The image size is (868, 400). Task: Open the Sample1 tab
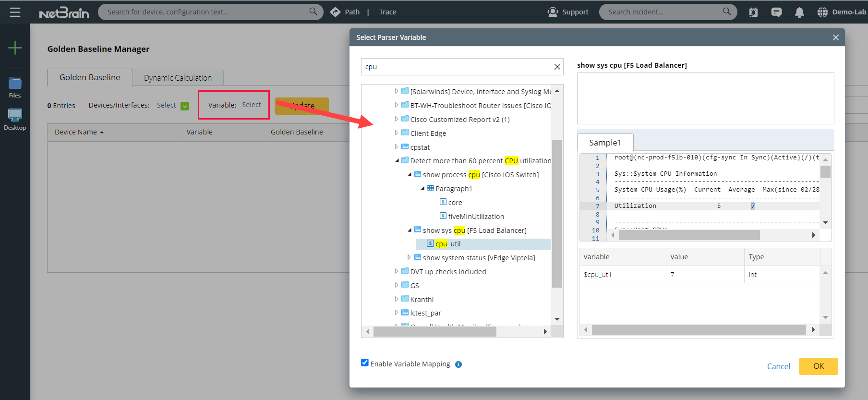605,143
